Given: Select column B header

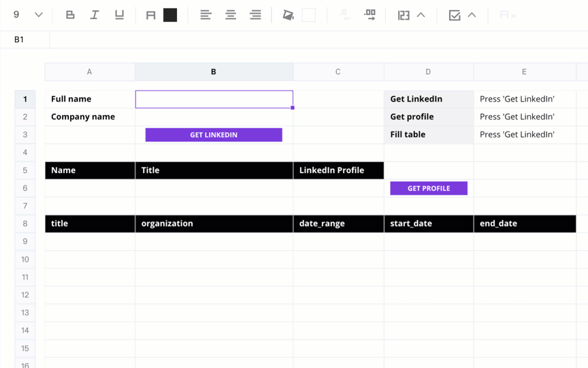Looking at the screenshot, I should coord(214,72).
